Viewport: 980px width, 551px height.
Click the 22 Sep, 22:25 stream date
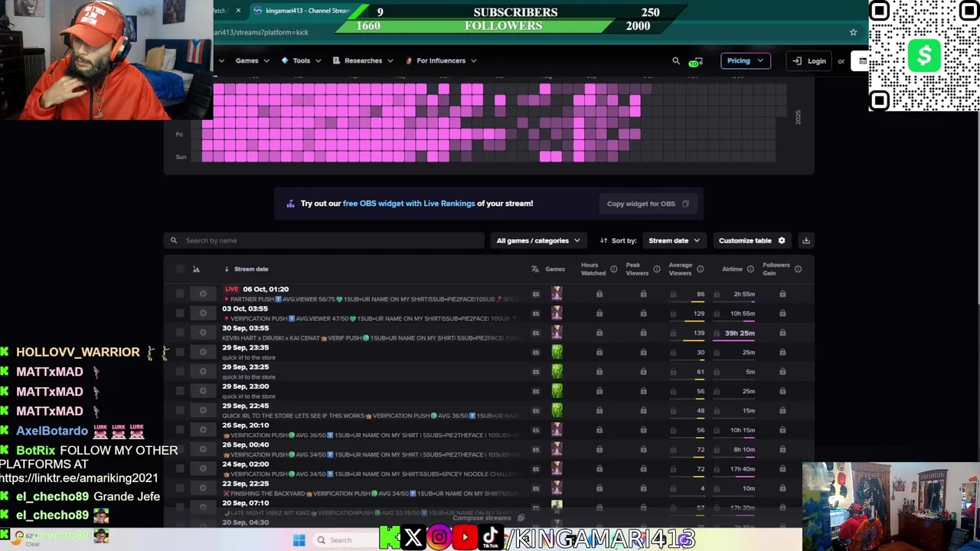click(x=245, y=484)
